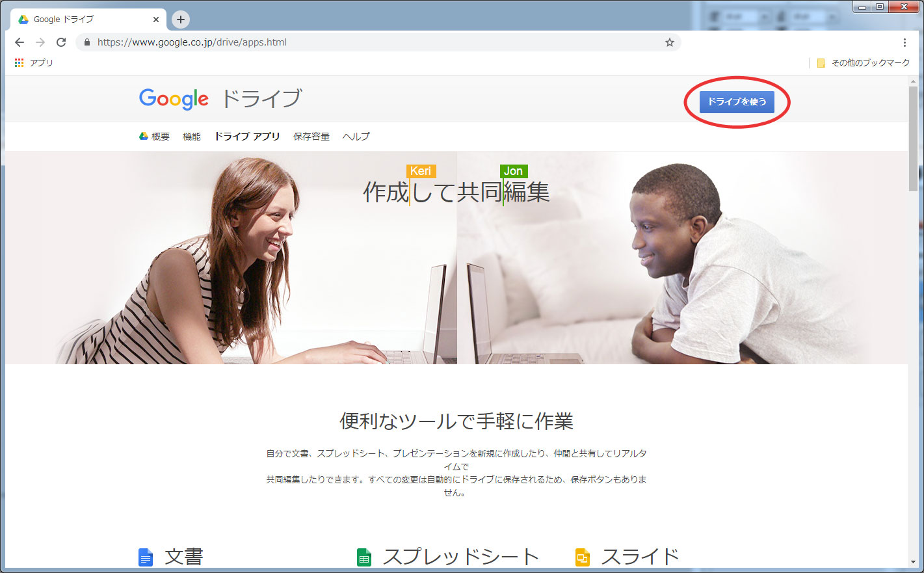The width and height of the screenshot is (924, 573).
Task: Open the 機能 tab
Action: (x=192, y=137)
